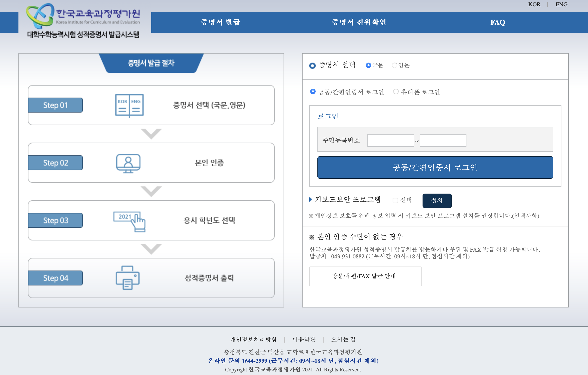Image resolution: width=588 pixels, height=375 pixels.
Task: Click the 설치 install button
Action: tap(436, 200)
